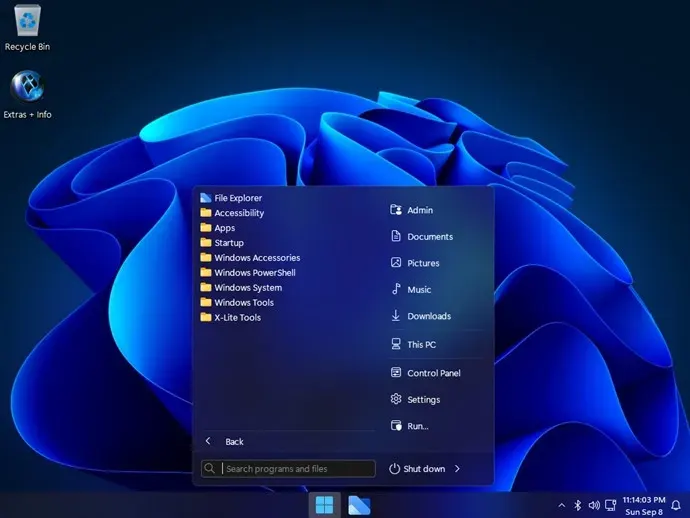
Task: Click the Windows System folder icon
Action: [x=206, y=288]
